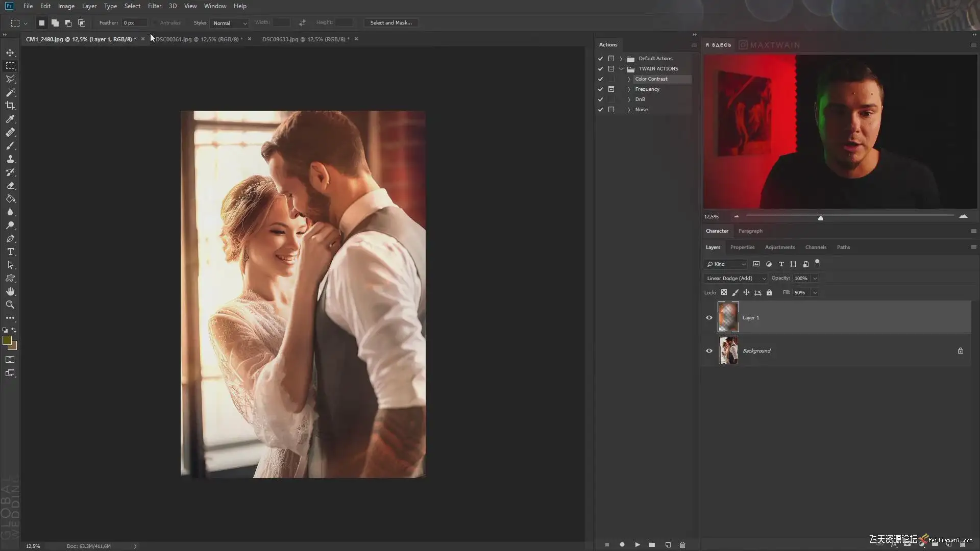Screen dimensions: 980x551
Task: Click the foreground color swatch
Action: point(7,340)
